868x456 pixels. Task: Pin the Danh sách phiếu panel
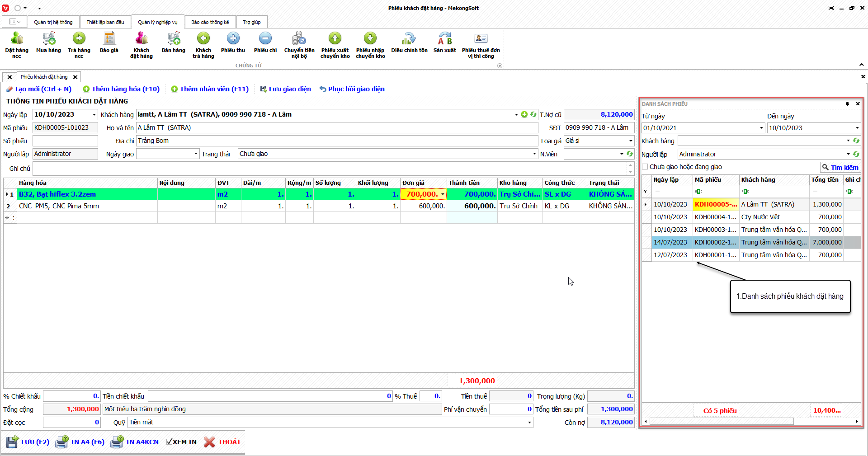[x=847, y=104]
